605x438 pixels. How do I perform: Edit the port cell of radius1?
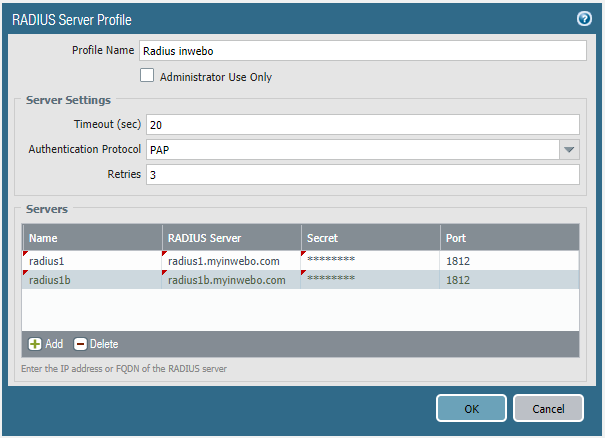pos(509,261)
